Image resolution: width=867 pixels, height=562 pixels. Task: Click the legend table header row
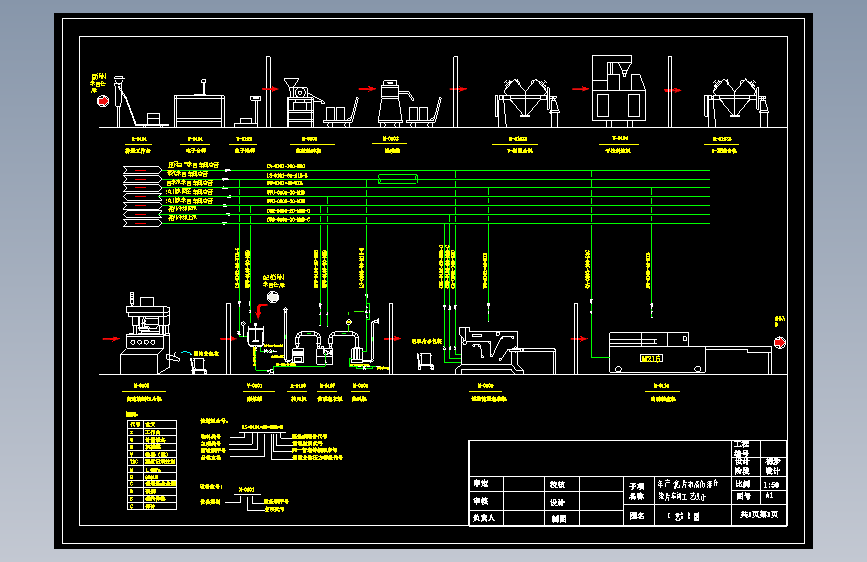click(152, 424)
